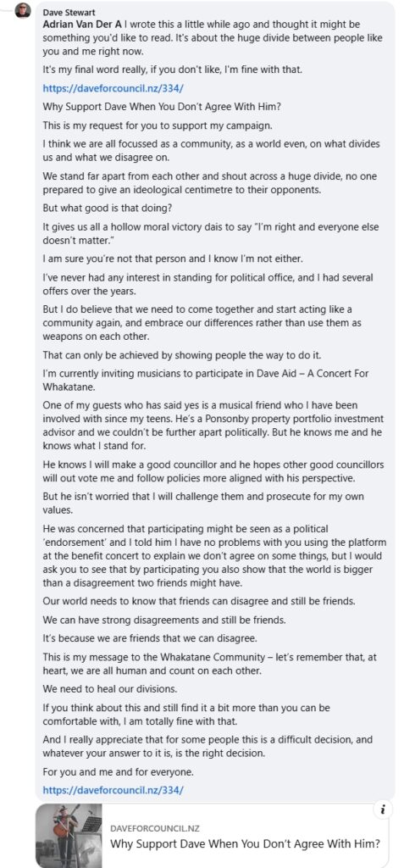
Task: Click the DAVEFORCOUNCIL.NZ domain label
Action: (x=155, y=828)
